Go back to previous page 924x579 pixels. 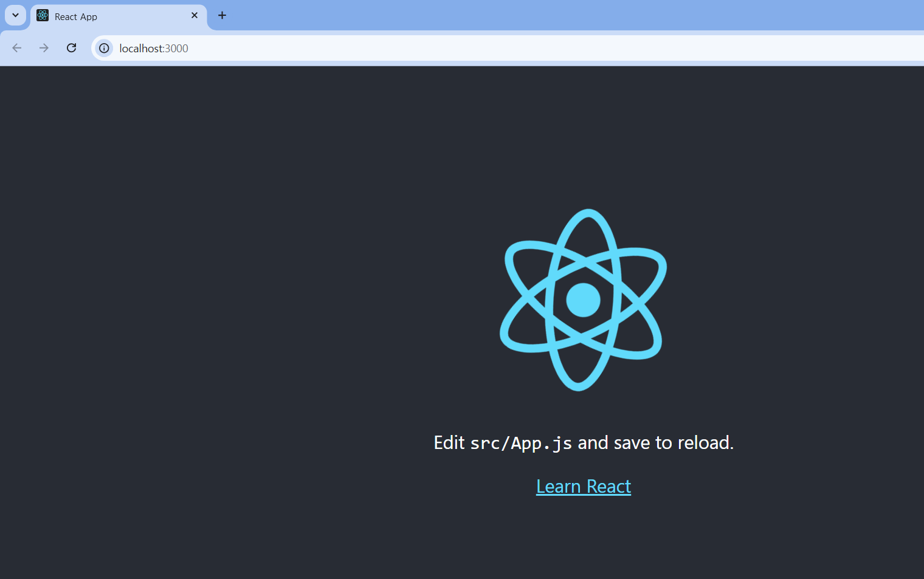tap(17, 48)
